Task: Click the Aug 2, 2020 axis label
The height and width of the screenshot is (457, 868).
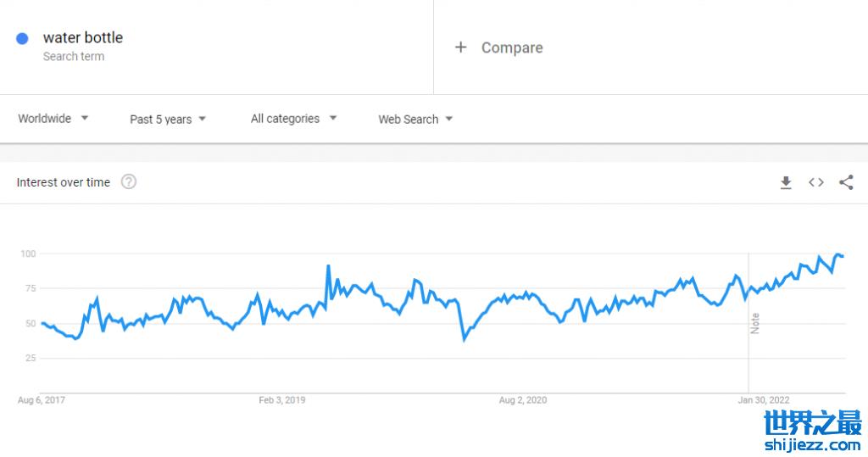Action: pyautogui.click(x=523, y=400)
